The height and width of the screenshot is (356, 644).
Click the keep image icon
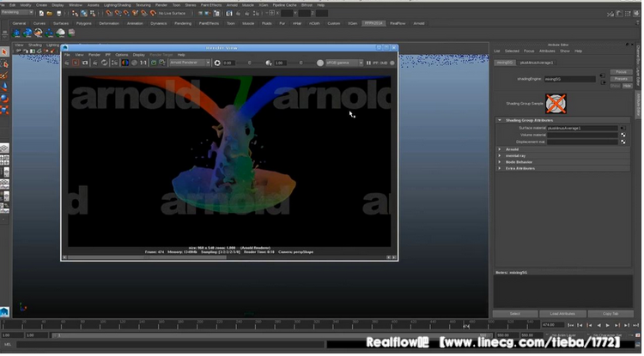[154, 63]
